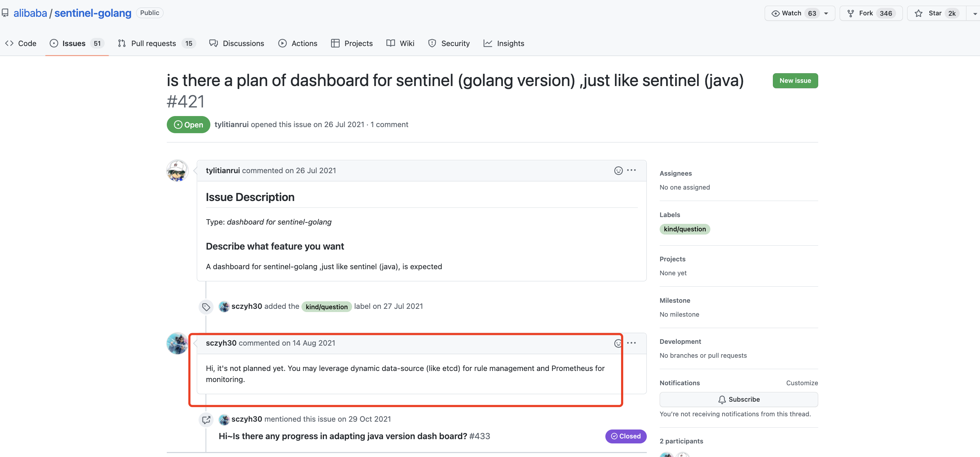Click the kind/question label in sidebar
The width and height of the screenshot is (980, 457).
point(684,229)
